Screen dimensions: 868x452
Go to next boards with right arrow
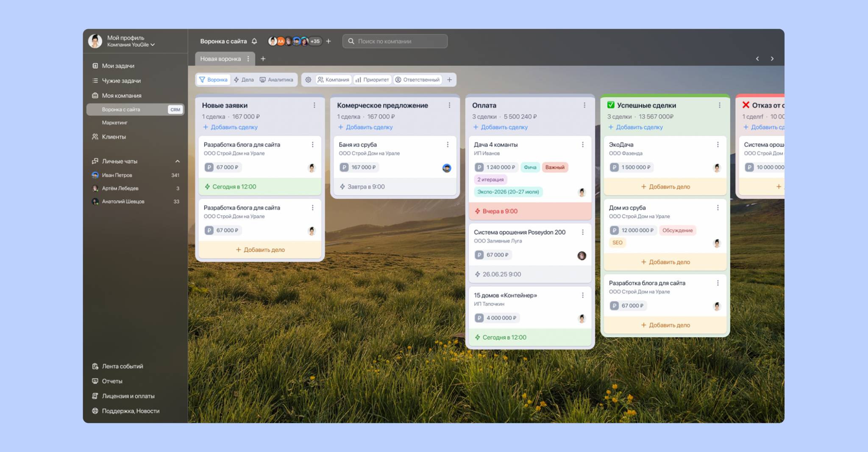[x=772, y=59]
